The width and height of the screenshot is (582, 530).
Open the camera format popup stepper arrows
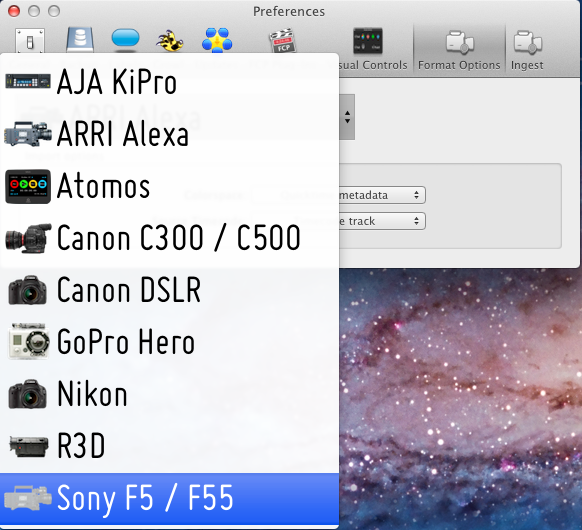(347, 117)
